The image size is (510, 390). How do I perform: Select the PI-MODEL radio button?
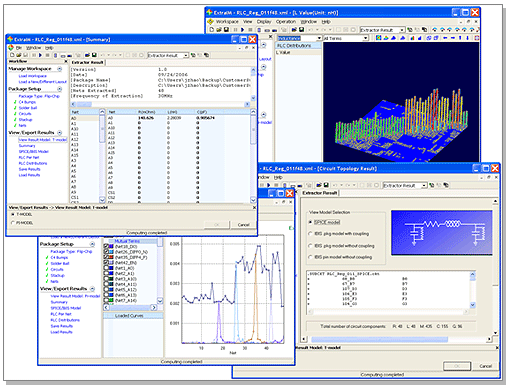click(13, 223)
